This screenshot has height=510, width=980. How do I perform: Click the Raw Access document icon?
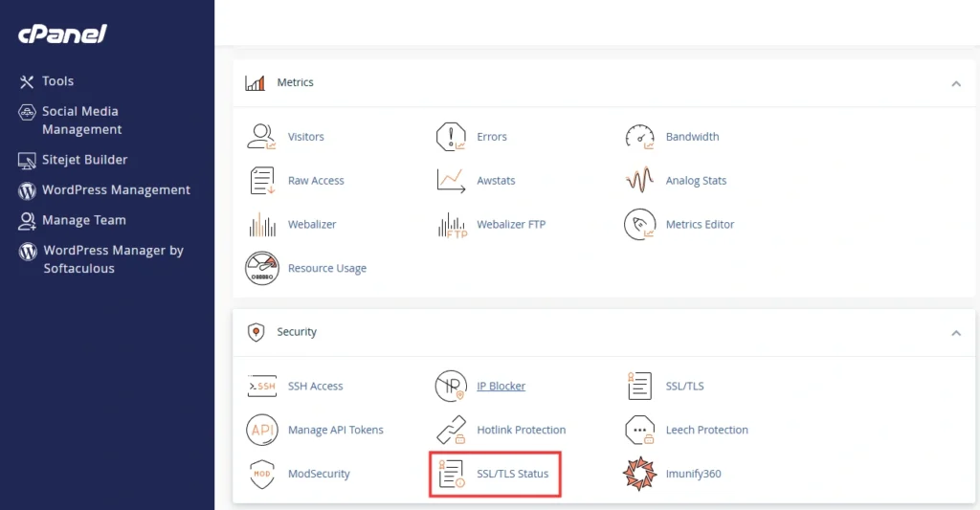[x=262, y=181]
